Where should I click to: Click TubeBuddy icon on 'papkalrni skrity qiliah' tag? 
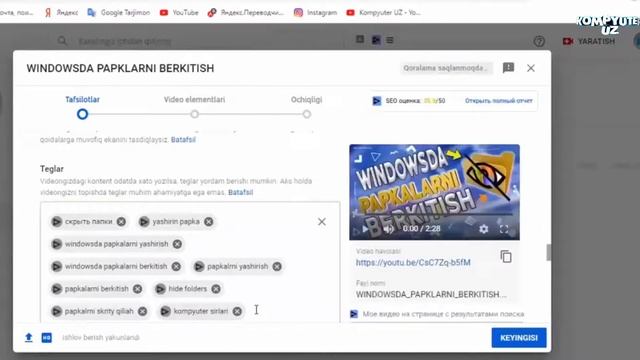click(57, 311)
